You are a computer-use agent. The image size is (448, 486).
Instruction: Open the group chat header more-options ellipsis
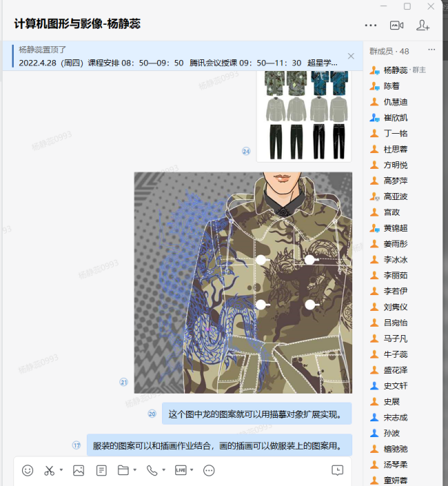pyautogui.click(x=371, y=26)
